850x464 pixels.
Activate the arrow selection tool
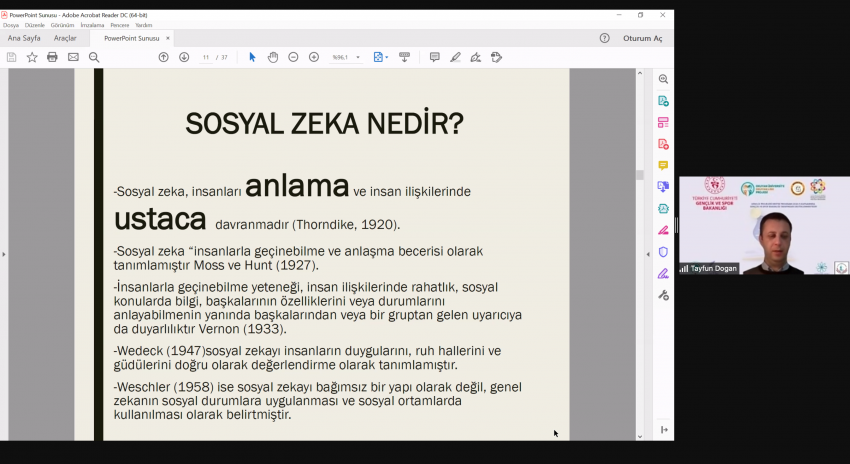tap(252, 57)
